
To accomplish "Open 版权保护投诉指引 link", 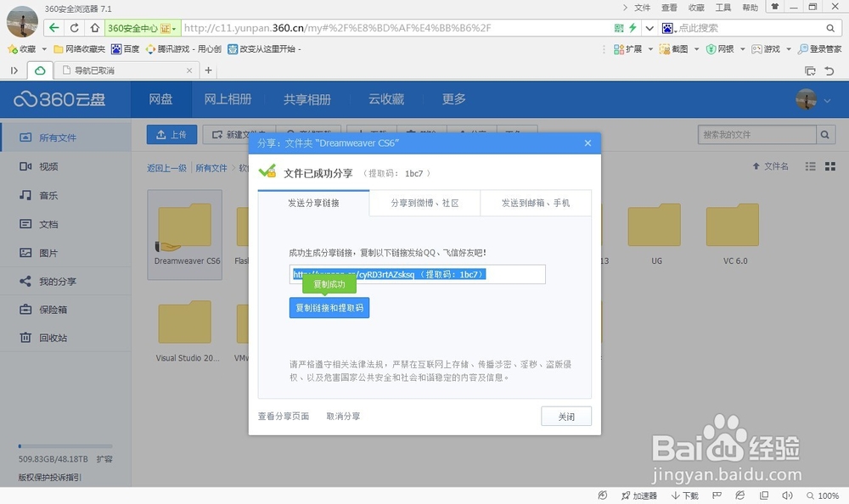I will tap(50, 477).
